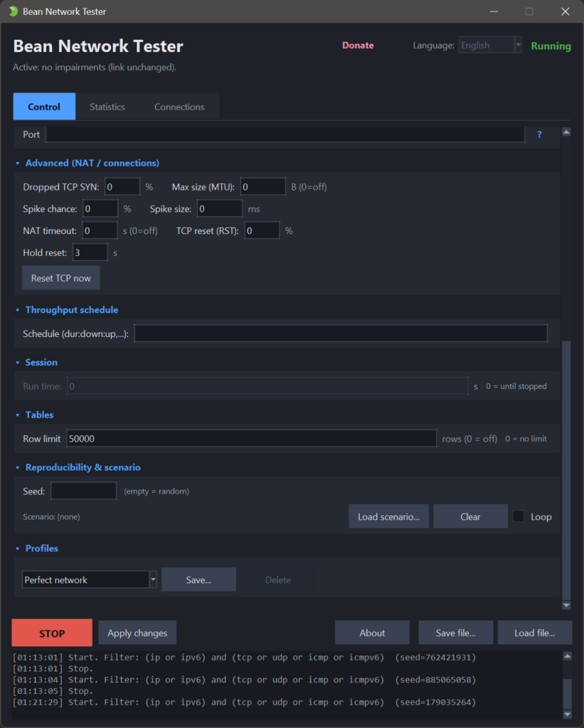Switch to the Connections tab
Image resolution: width=584 pixels, height=728 pixels.
click(x=179, y=107)
